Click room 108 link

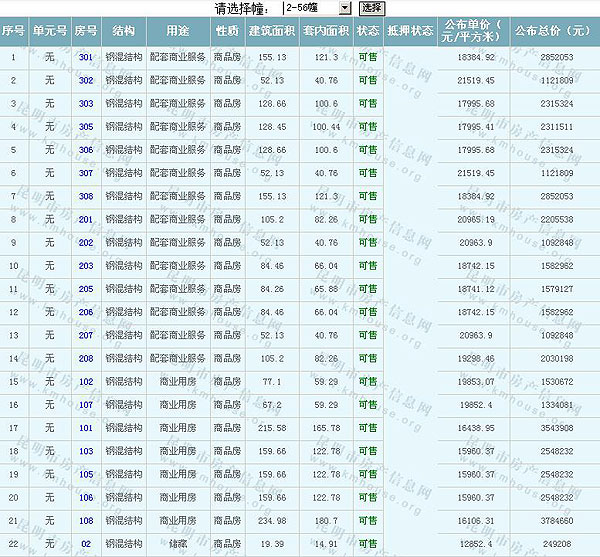point(86,520)
